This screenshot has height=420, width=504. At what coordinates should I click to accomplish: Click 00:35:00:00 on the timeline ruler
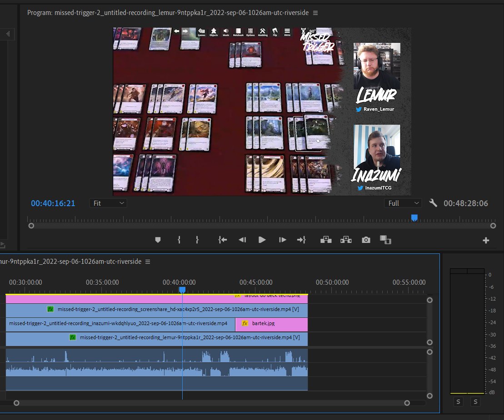click(x=102, y=282)
